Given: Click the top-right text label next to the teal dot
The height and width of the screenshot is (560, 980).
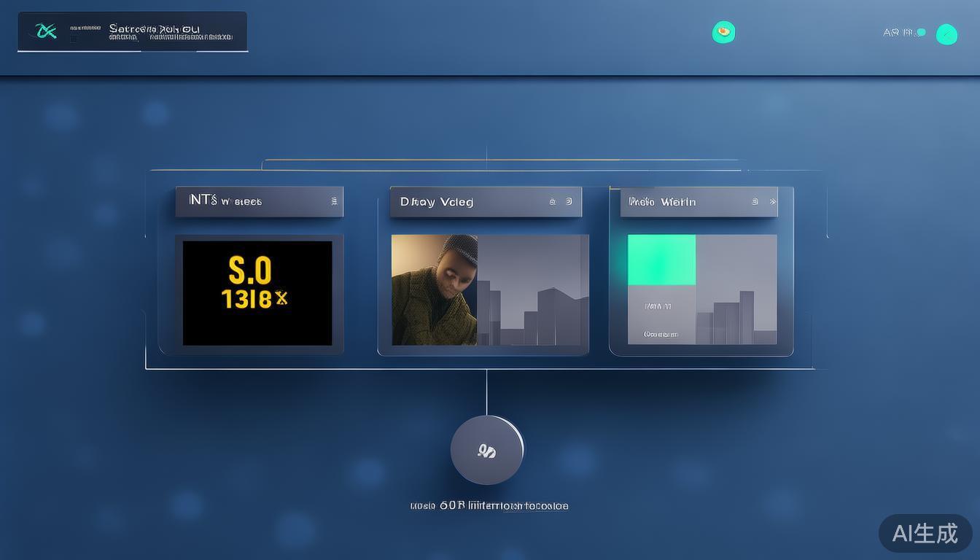Looking at the screenshot, I should tap(898, 32).
